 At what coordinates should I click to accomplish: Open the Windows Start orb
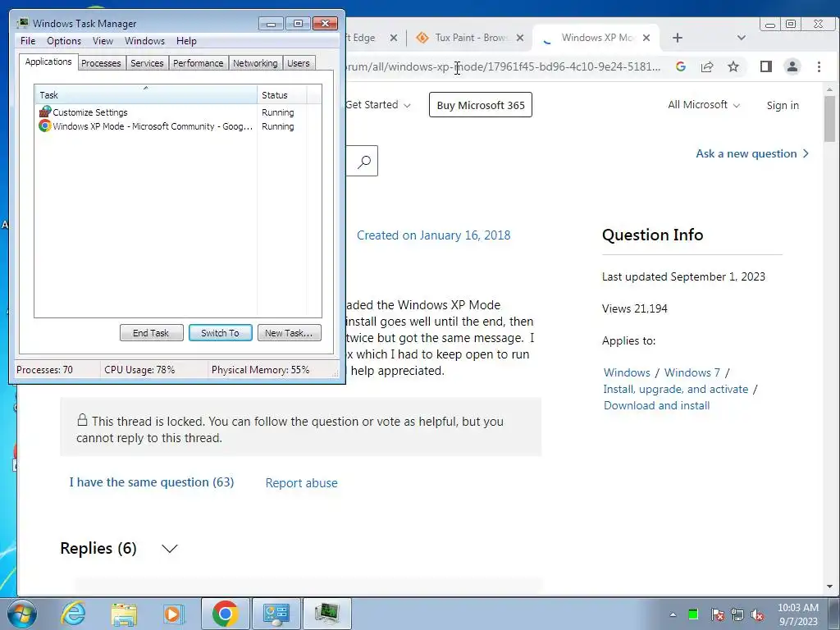pos(21,614)
